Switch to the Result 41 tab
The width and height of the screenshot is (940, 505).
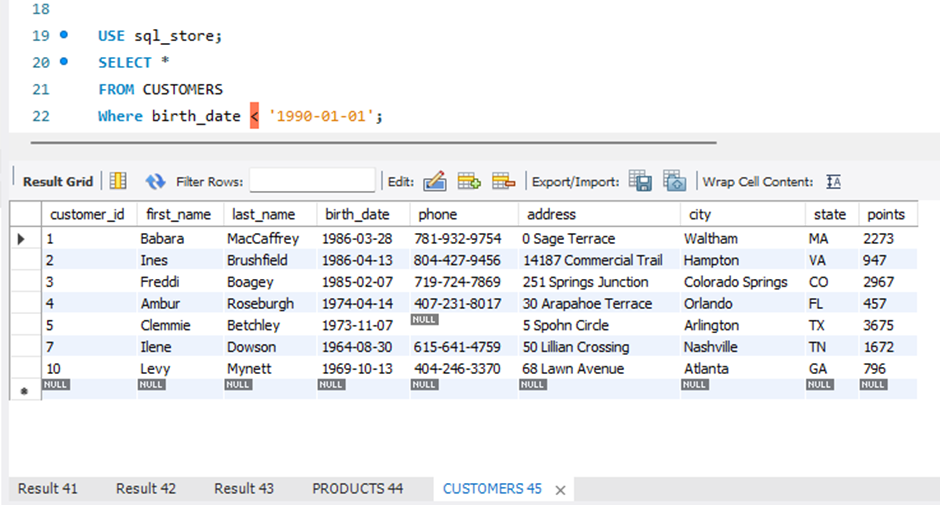pos(47,489)
